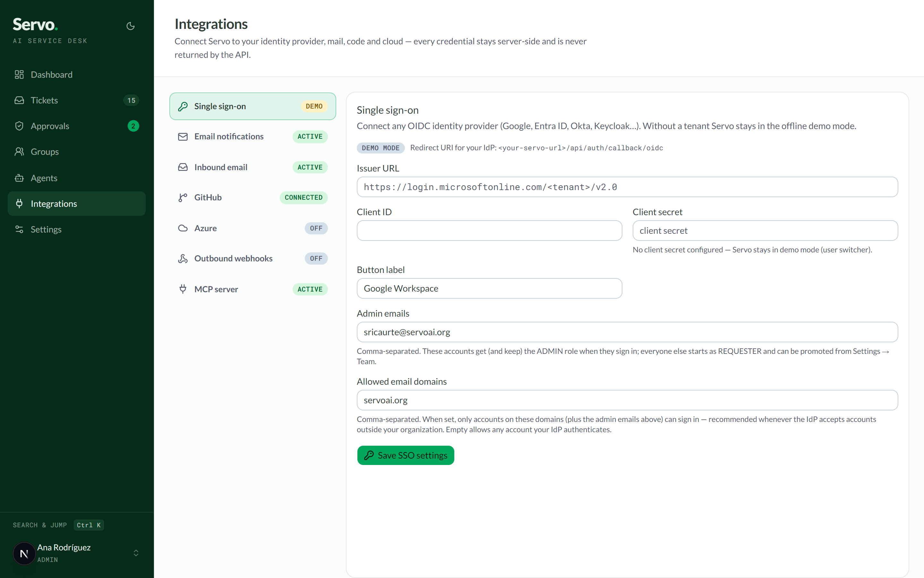The width and height of the screenshot is (924, 578).
Task: Edit the Admin emails field
Action: point(627,332)
